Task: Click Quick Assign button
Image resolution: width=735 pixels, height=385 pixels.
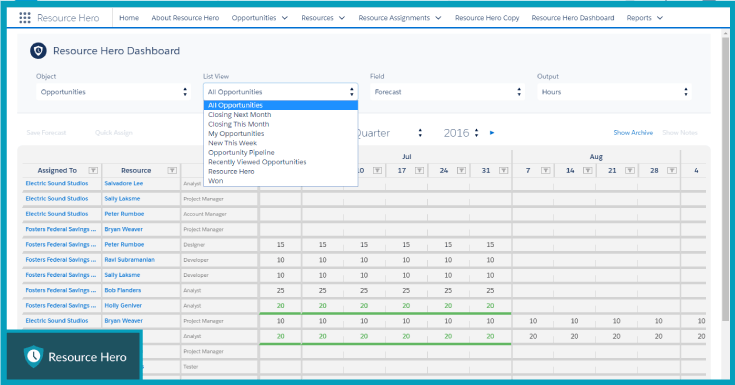Action: [114, 133]
